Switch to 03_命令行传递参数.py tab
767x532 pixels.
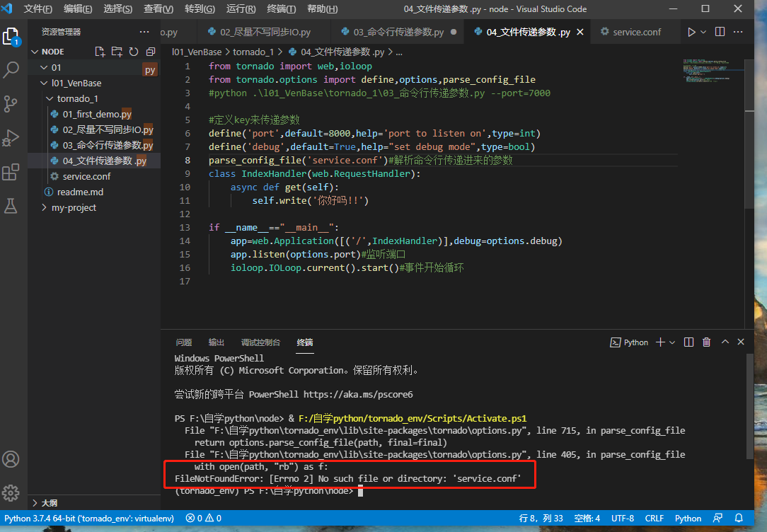tap(398, 32)
